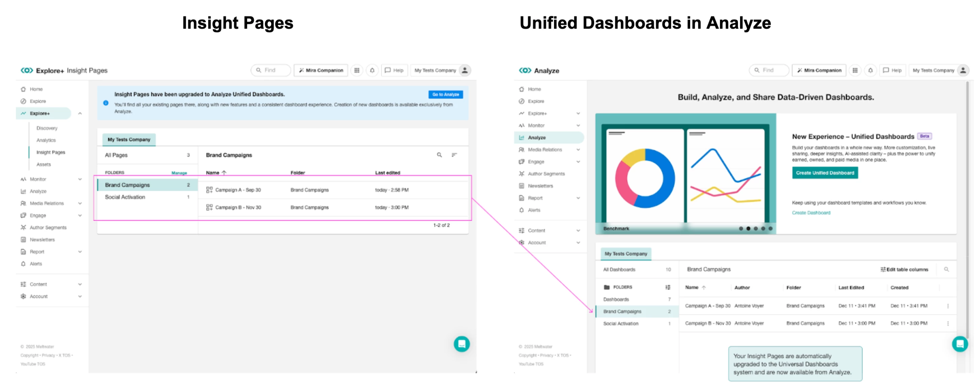Click the Find search field in Analyze

[x=769, y=70]
